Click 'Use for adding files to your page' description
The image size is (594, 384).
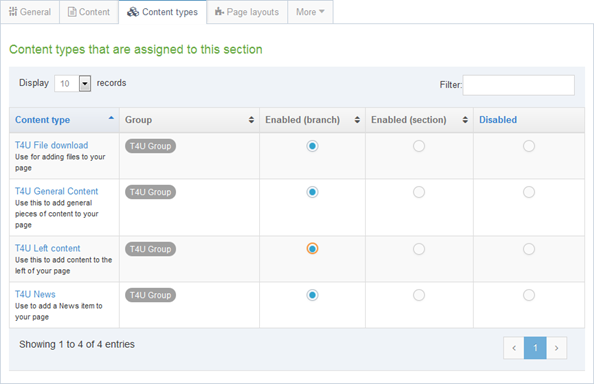tap(60, 162)
